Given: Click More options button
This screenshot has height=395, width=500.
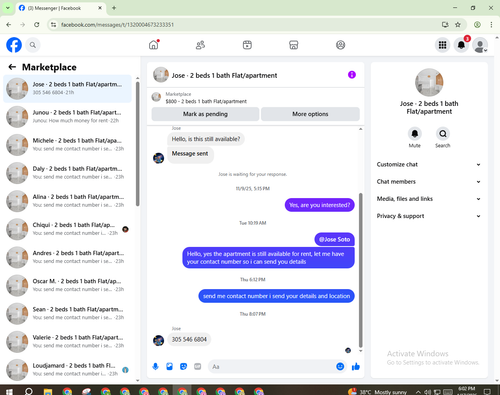Looking at the screenshot, I should (x=310, y=114).
